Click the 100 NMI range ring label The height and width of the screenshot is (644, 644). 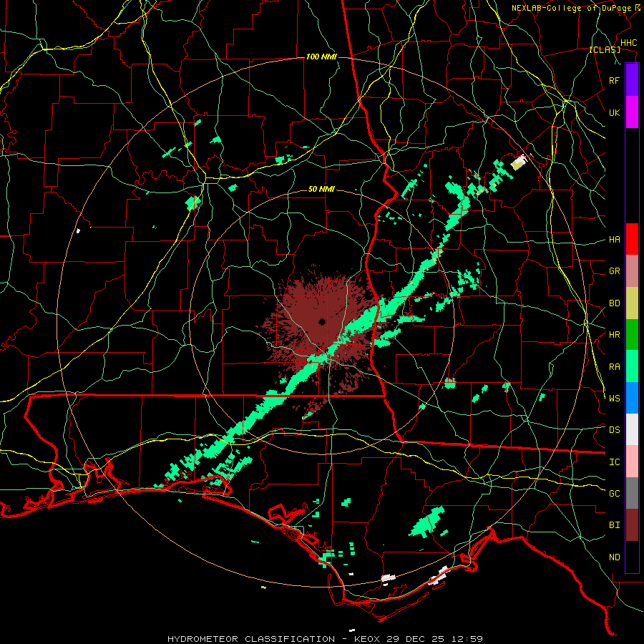tap(321, 57)
